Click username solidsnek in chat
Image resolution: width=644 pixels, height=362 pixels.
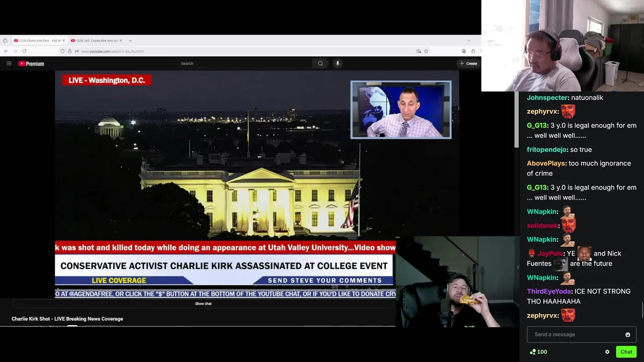542,226
